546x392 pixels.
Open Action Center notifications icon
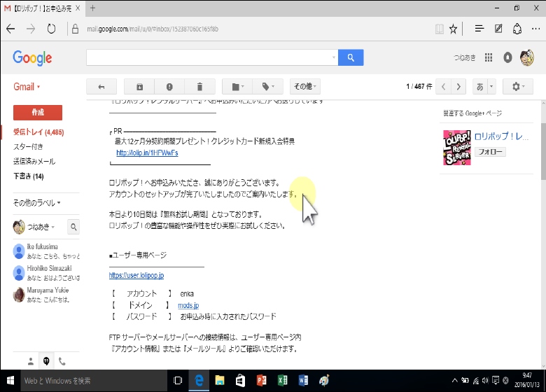(x=496, y=381)
